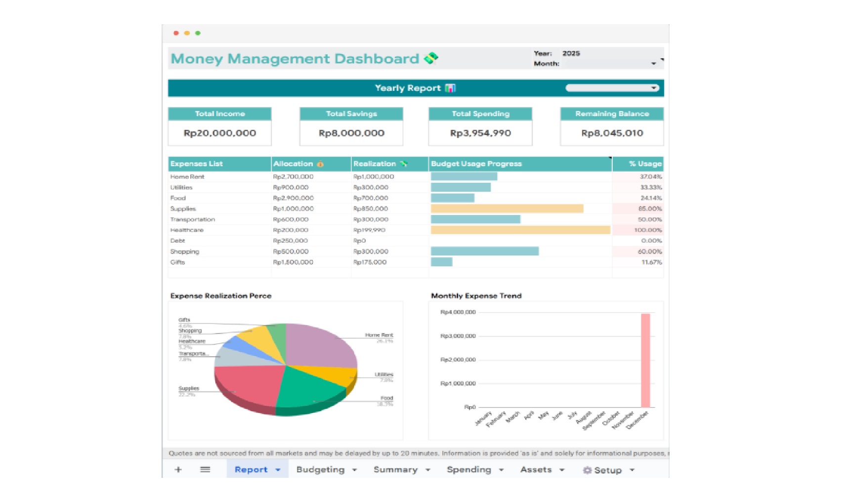Switch to the Assets sheet tab
Viewport: 848px width, 504px height.
(x=537, y=469)
